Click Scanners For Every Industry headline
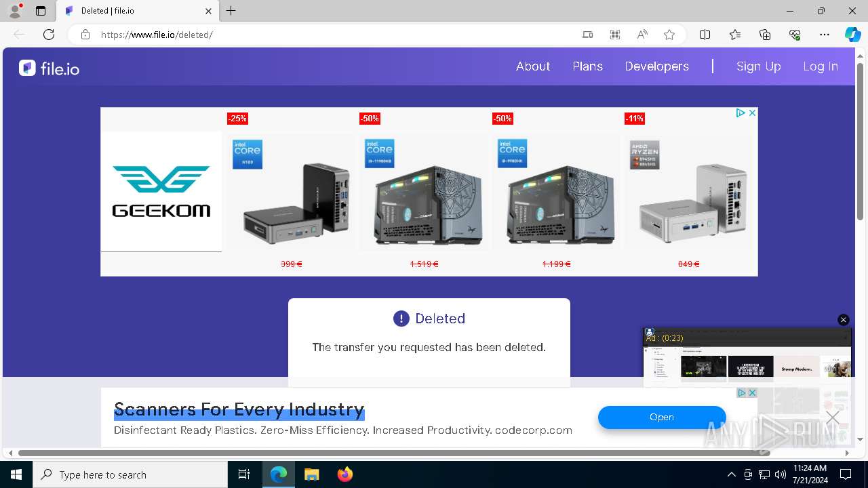 (239, 409)
